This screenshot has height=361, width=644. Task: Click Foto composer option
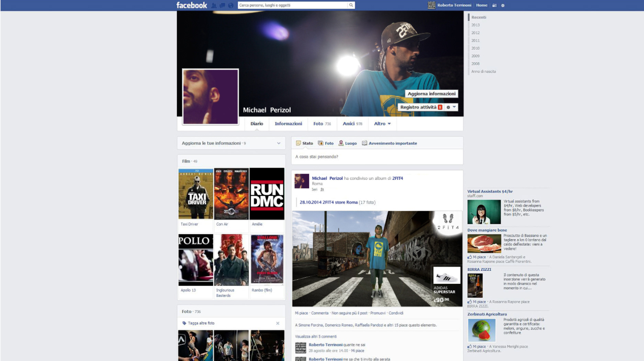point(326,143)
